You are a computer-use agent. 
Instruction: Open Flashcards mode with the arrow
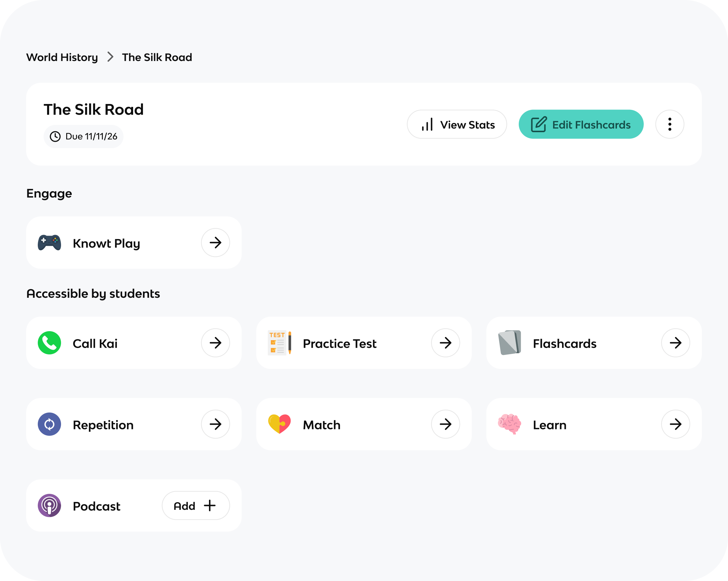click(675, 343)
